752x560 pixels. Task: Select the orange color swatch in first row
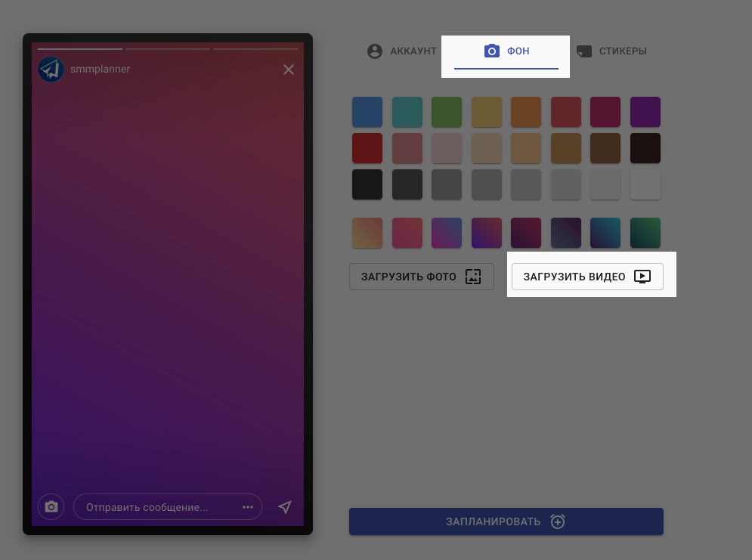tap(526, 112)
